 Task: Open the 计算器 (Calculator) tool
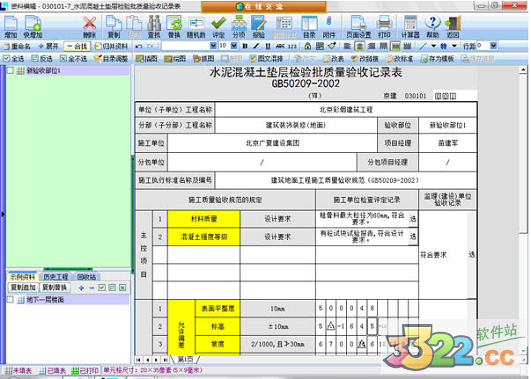point(410,27)
